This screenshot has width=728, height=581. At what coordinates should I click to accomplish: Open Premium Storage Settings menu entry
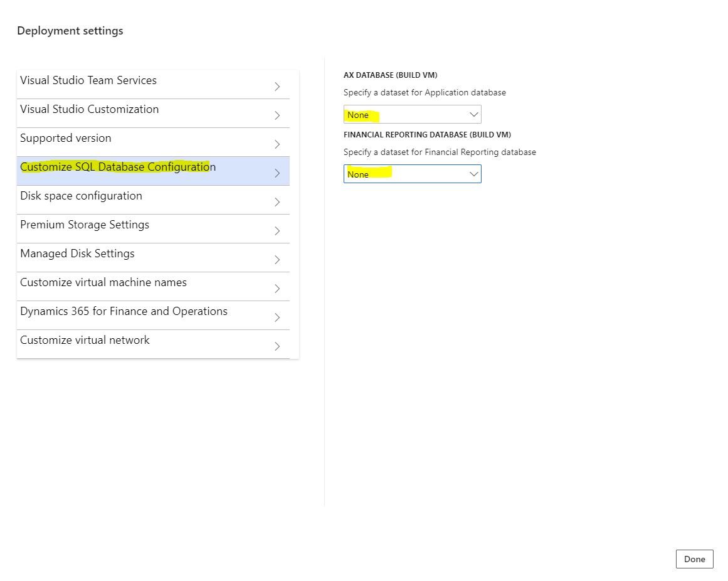[85, 225]
